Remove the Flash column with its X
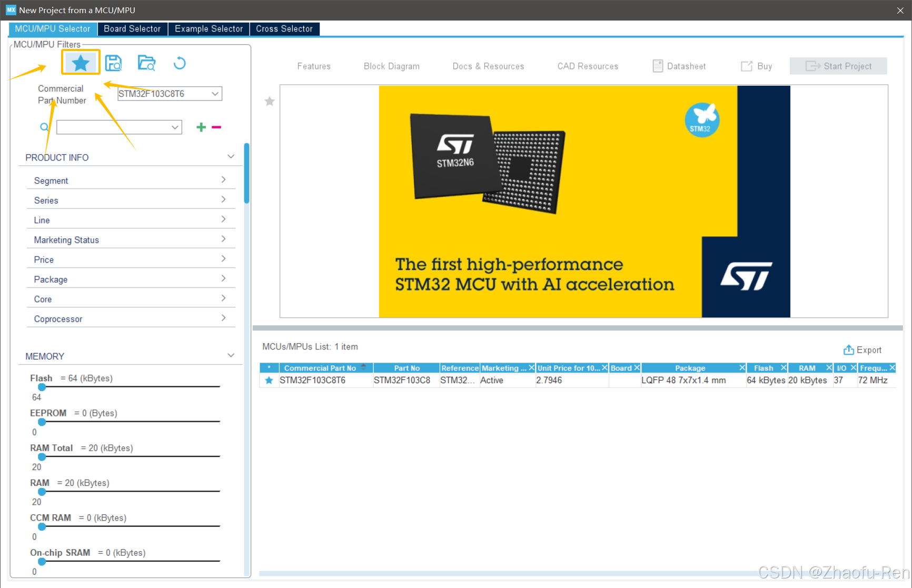 784,367
